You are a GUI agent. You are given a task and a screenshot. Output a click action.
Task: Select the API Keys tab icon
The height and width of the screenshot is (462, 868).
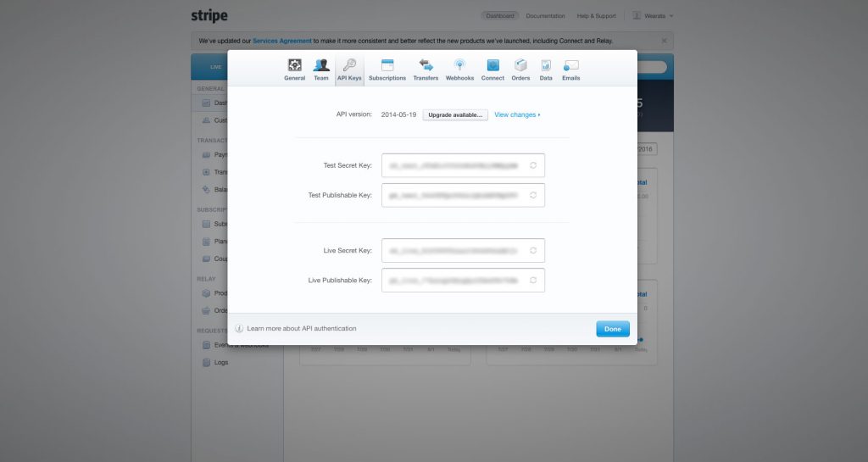349,65
